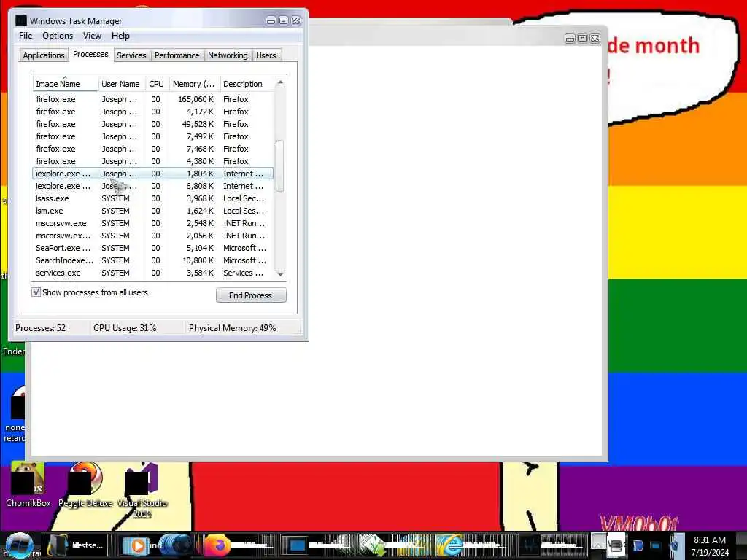Select mscorsvw.exe row using 2,056 K

tap(153, 236)
